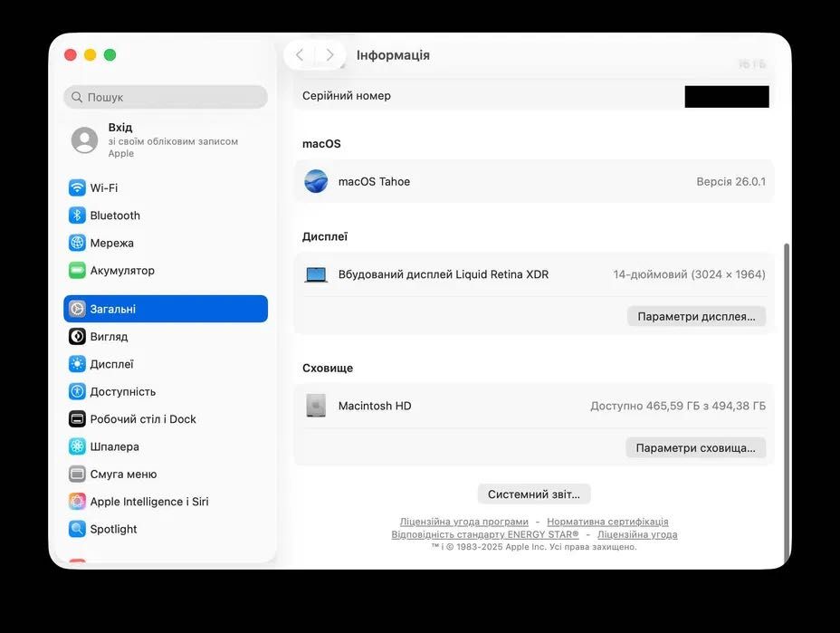
Task: Go forward with the right chevron
Action: pos(330,54)
